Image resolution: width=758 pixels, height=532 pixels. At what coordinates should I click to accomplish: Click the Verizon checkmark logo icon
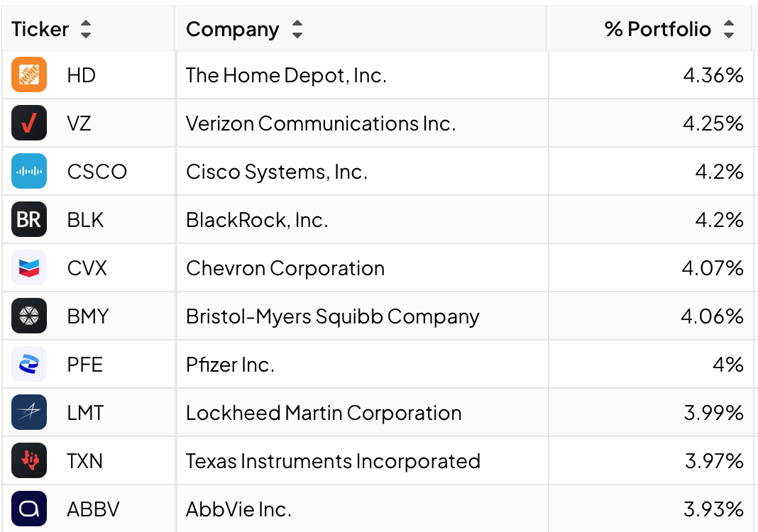29,123
